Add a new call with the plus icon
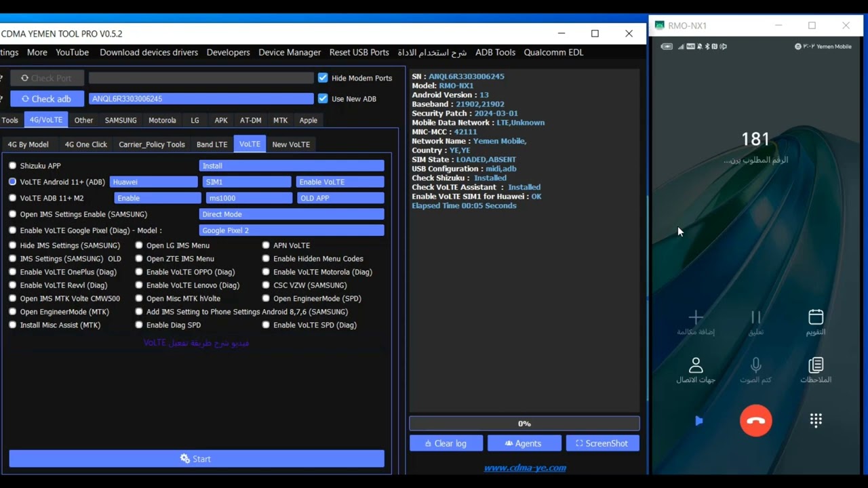The image size is (868, 488). pyautogui.click(x=695, y=317)
